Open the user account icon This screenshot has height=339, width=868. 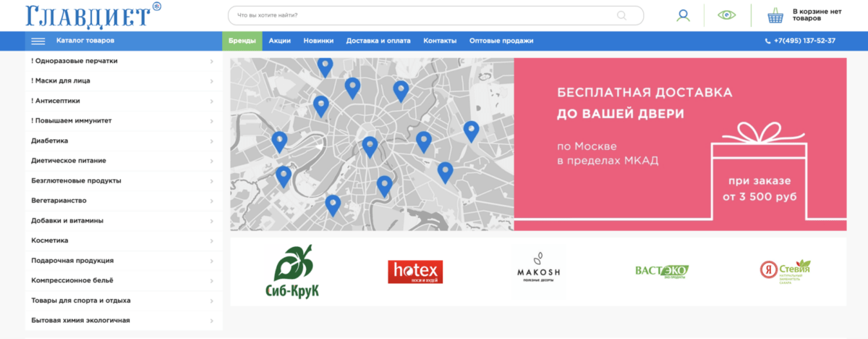(x=683, y=15)
